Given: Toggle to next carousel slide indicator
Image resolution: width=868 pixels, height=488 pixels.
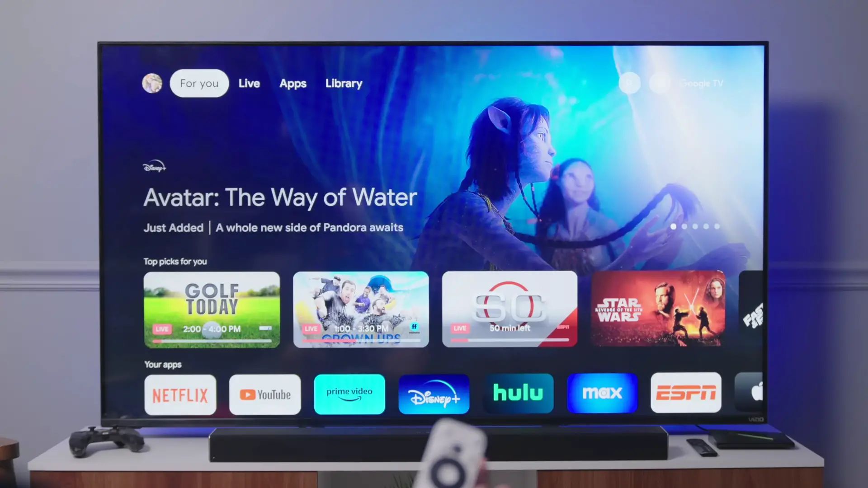Looking at the screenshot, I should [x=684, y=226].
